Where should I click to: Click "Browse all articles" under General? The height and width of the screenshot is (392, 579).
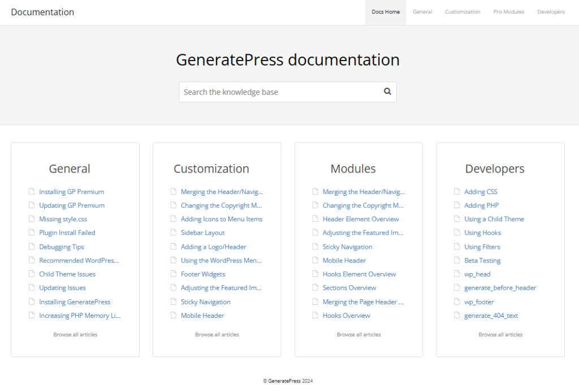pyautogui.click(x=75, y=334)
